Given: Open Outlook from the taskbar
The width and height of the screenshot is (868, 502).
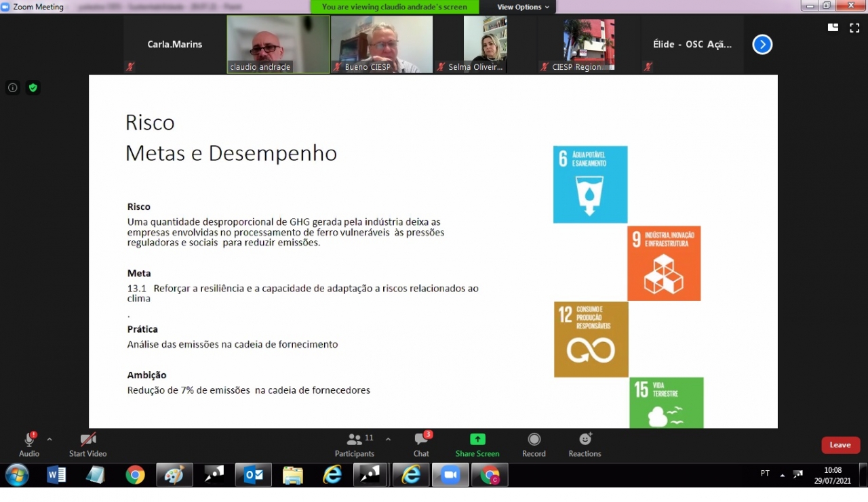Looking at the screenshot, I should click(x=254, y=476).
